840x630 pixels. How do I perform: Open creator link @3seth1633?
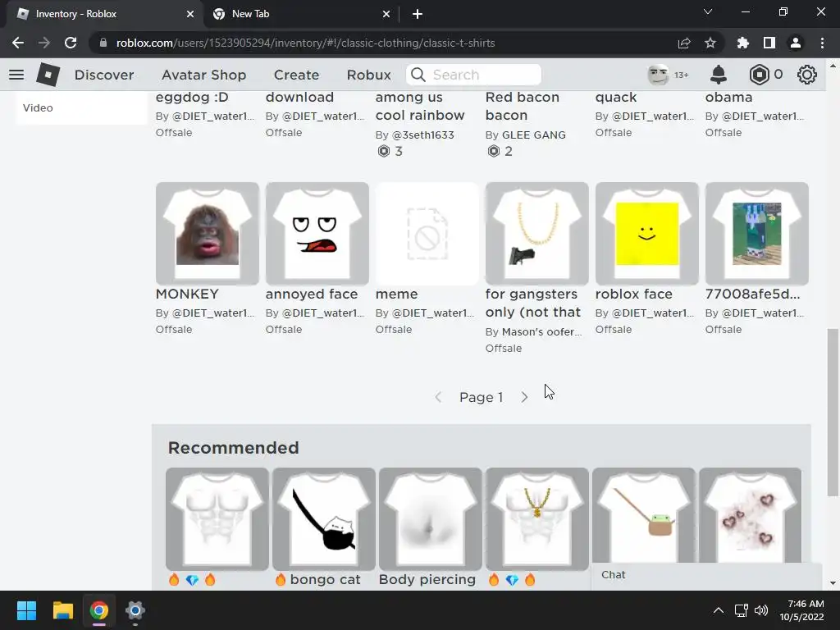[422, 135]
